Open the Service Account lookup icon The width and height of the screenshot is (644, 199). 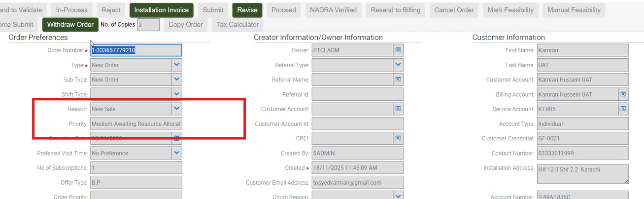[623, 109]
